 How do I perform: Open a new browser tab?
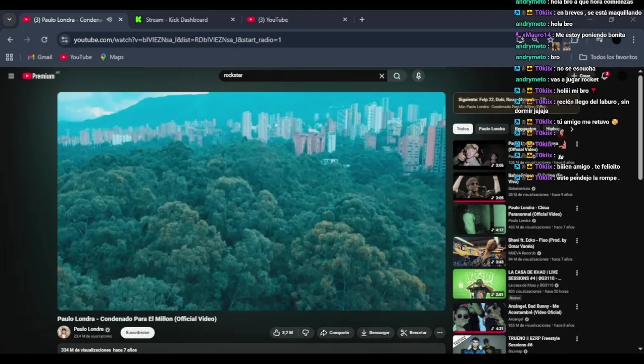click(x=362, y=20)
